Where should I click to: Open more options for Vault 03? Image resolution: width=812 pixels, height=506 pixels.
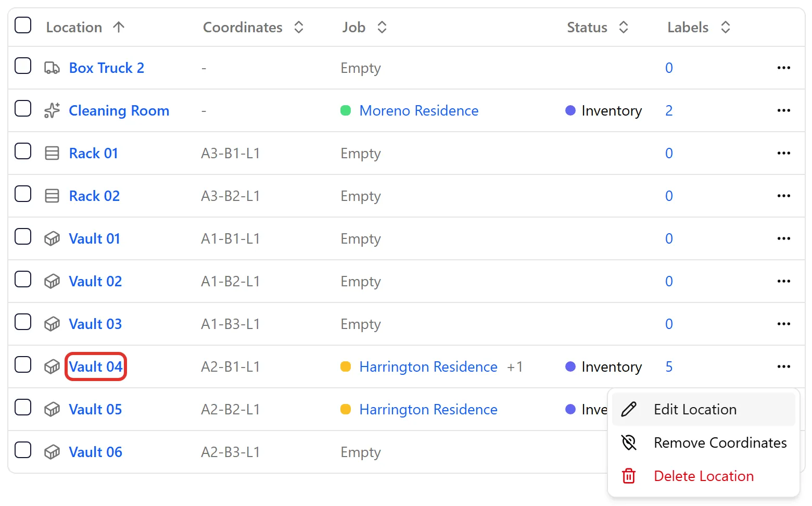coord(783,324)
